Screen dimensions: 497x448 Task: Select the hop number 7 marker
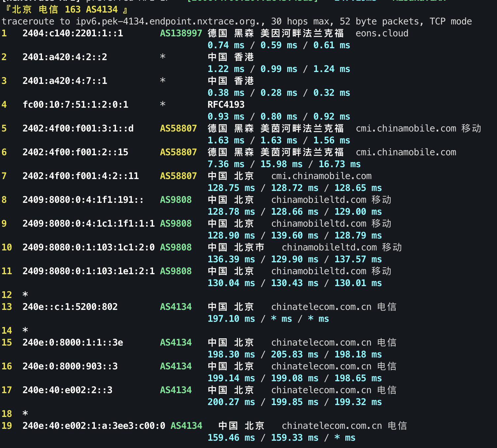pyautogui.click(x=4, y=176)
